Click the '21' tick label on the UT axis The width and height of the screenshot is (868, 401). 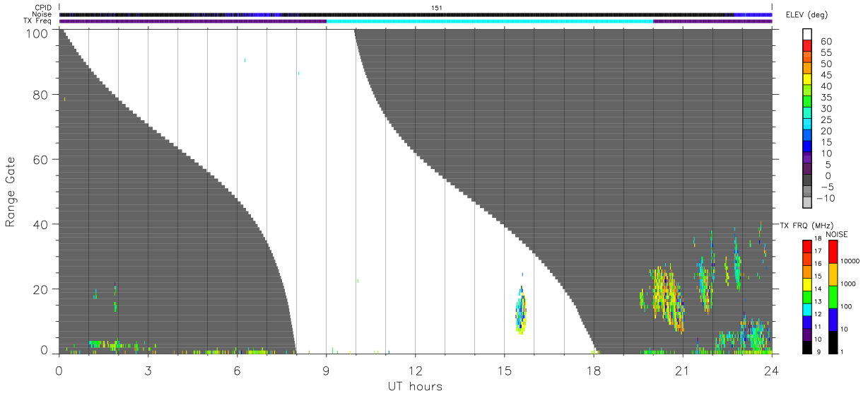pyautogui.click(x=682, y=370)
